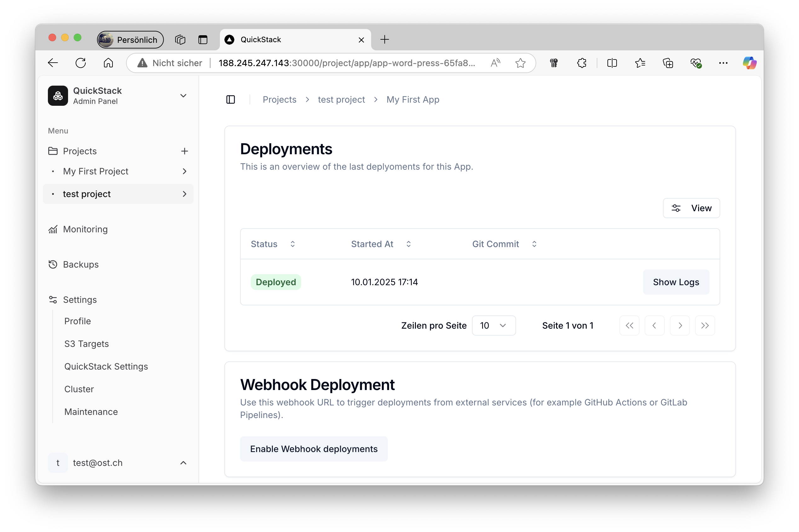Bookmark page with the star icon
Image resolution: width=799 pixels, height=532 pixels.
click(x=520, y=63)
